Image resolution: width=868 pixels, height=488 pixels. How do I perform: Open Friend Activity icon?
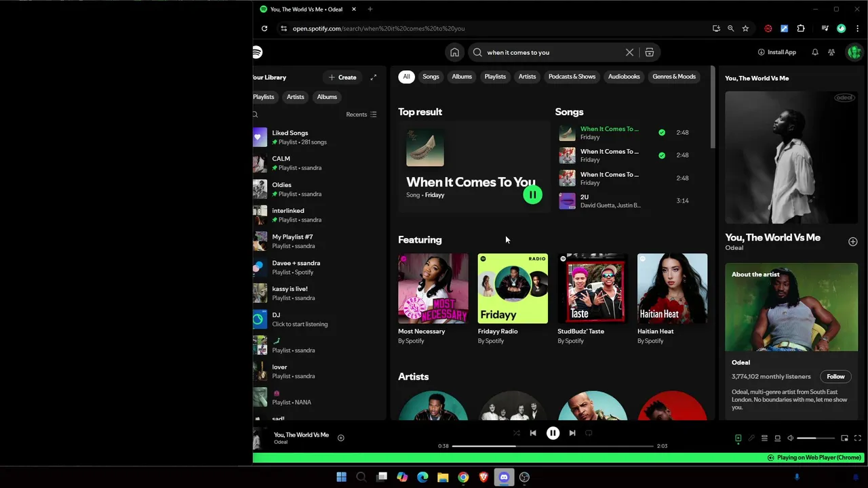pyautogui.click(x=831, y=52)
